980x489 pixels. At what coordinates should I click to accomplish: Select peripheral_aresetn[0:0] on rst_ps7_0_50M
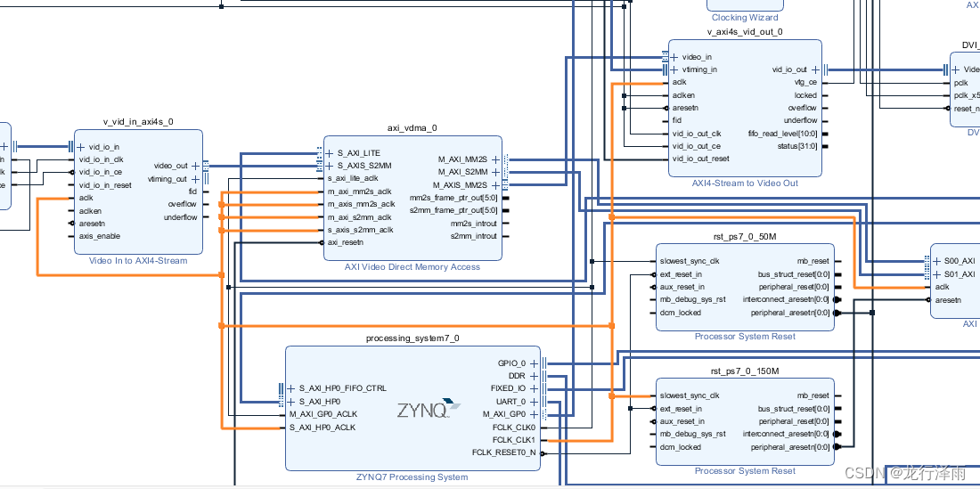pyautogui.click(x=790, y=313)
